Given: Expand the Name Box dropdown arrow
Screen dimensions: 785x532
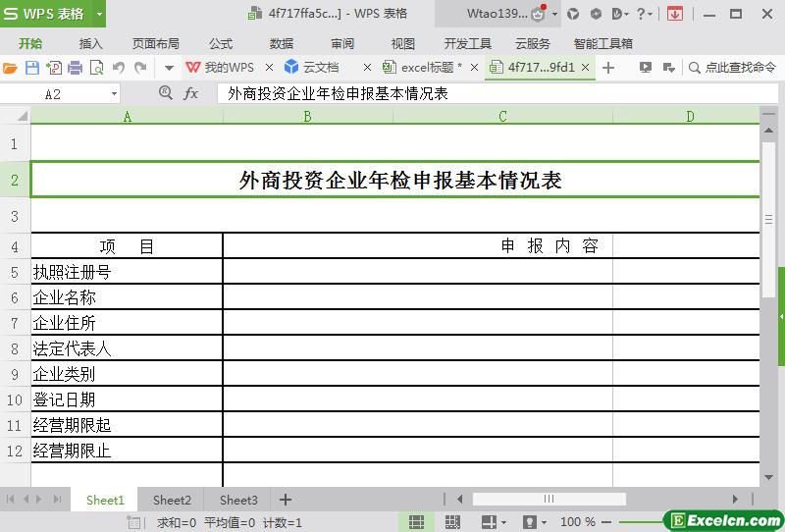Looking at the screenshot, I should tap(114, 93).
